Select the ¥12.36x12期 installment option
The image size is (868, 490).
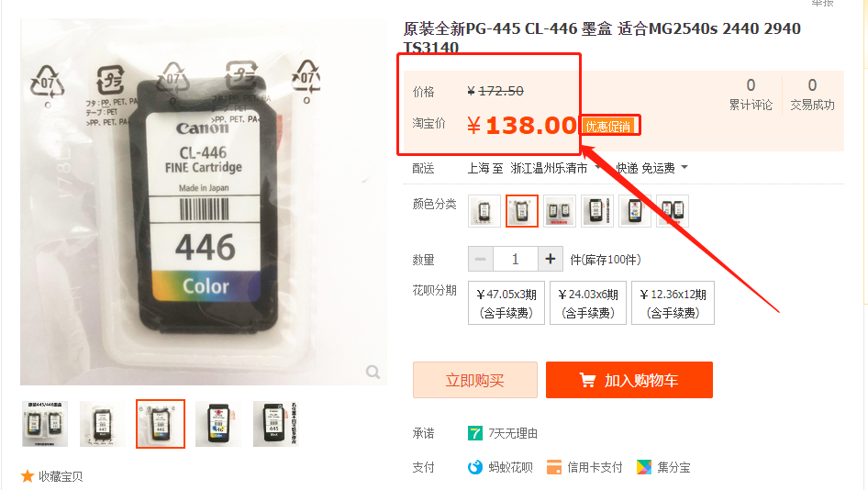tap(673, 303)
